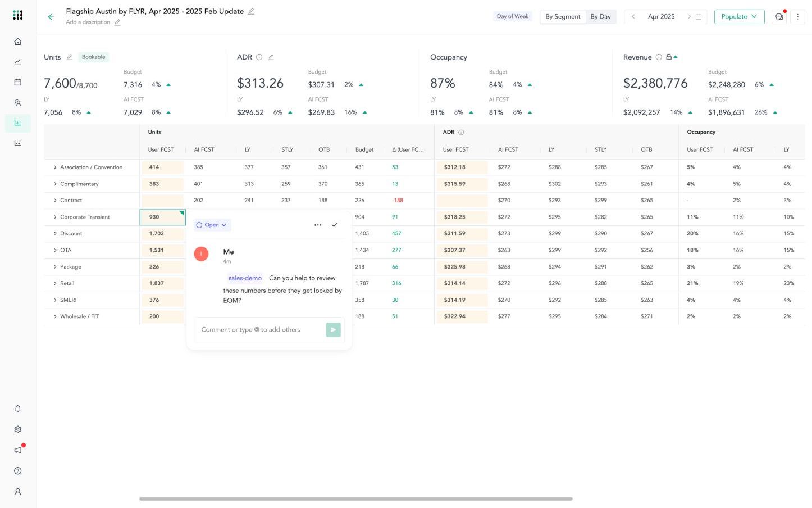Click the back arrow icon
This screenshot has height=508, width=812.
51,17
